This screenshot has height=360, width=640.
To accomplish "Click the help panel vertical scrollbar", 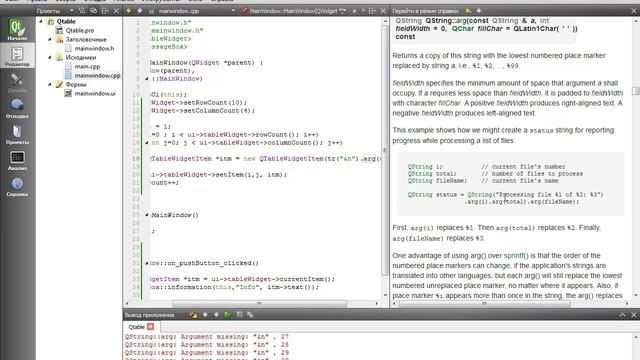I will 636,91.
